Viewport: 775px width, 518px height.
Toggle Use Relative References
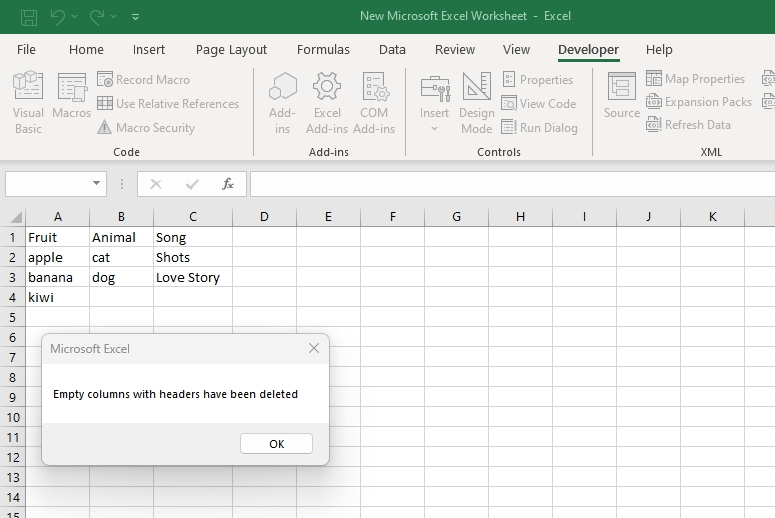[x=168, y=103]
